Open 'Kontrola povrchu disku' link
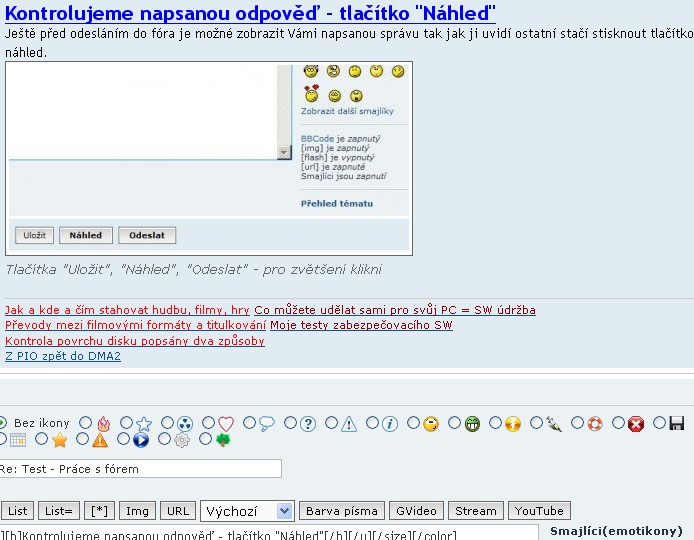694x540 pixels. point(135,341)
